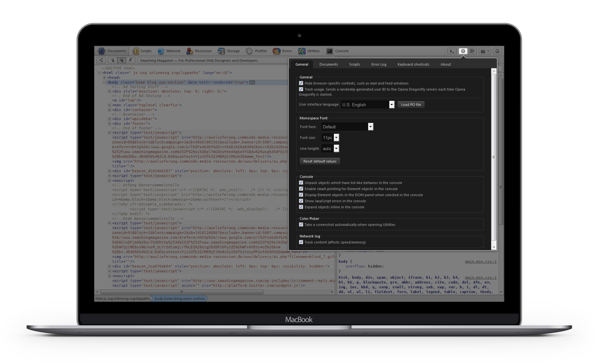598x364 pixels.
Task: Toggle Unpack objects with list-like behavior
Action: tap(301, 183)
